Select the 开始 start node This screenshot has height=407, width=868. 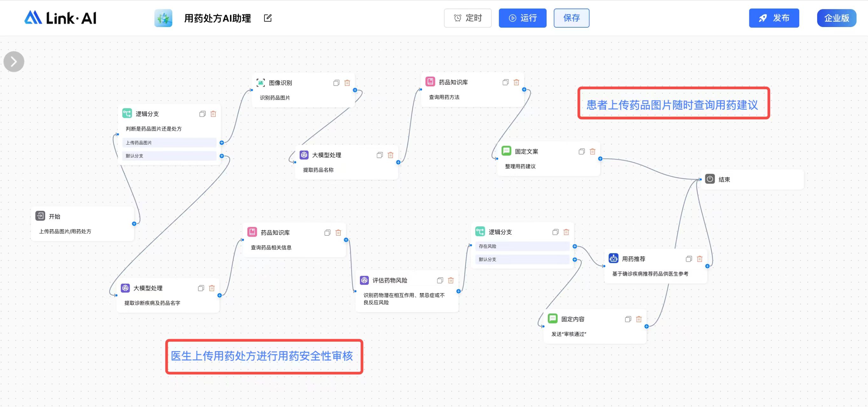(83, 224)
